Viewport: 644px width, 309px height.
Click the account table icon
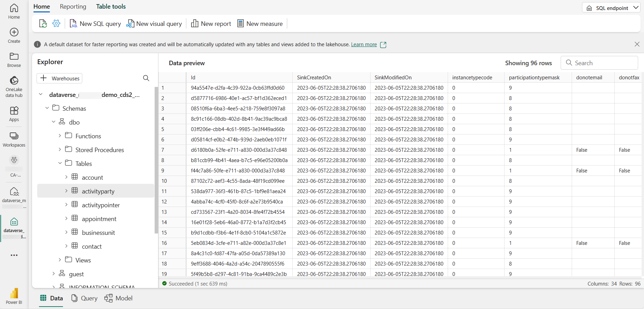click(75, 177)
